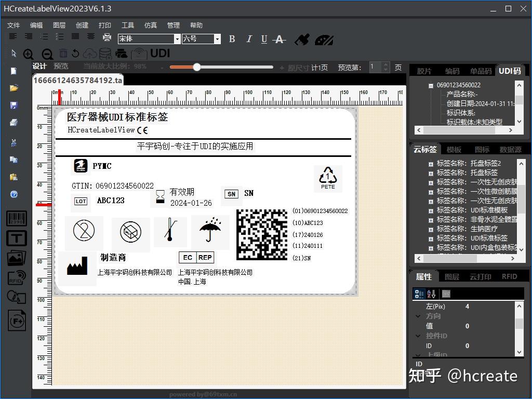Click the zoom ratio slider handle
The width and height of the screenshot is (532, 399).
pos(197,67)
